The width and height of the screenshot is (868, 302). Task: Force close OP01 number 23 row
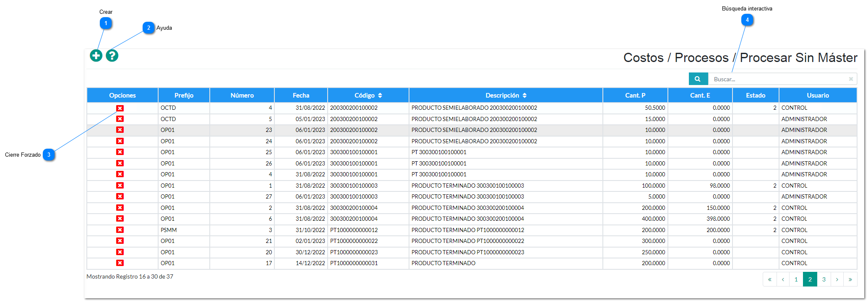pyautogui.click(x=120, y=130)
